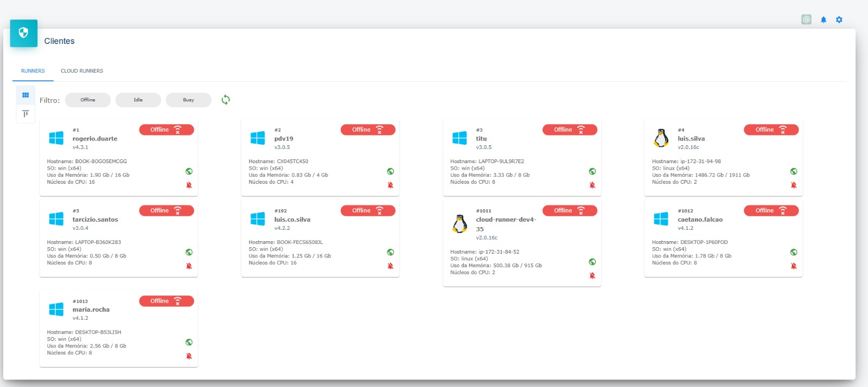Click the runner name luis.silva

(691, 139)
